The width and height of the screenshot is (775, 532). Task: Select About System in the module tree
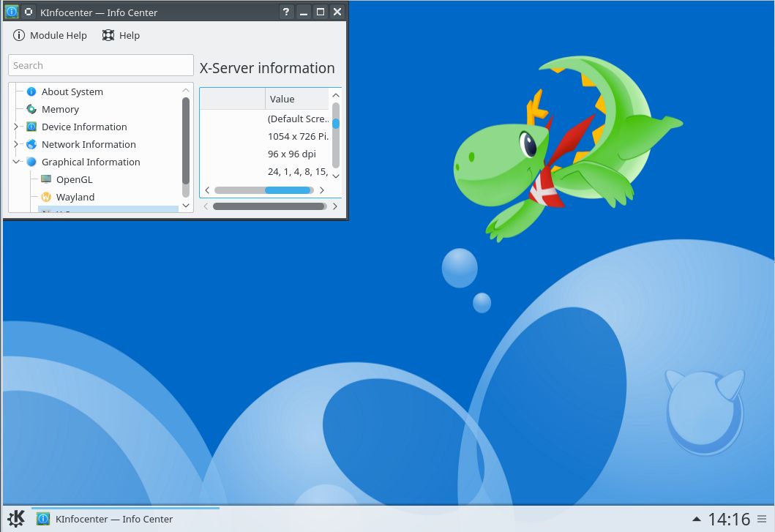72,91
